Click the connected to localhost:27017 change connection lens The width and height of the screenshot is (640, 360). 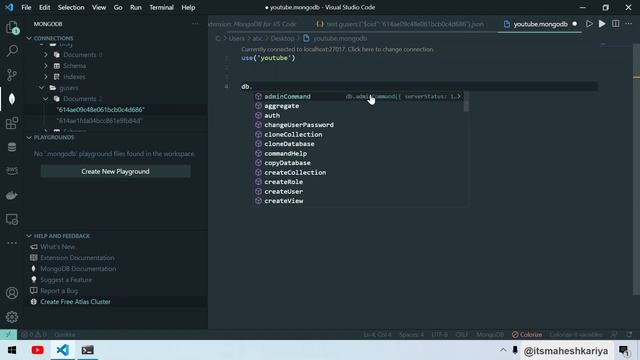click(x=337, y=49)
